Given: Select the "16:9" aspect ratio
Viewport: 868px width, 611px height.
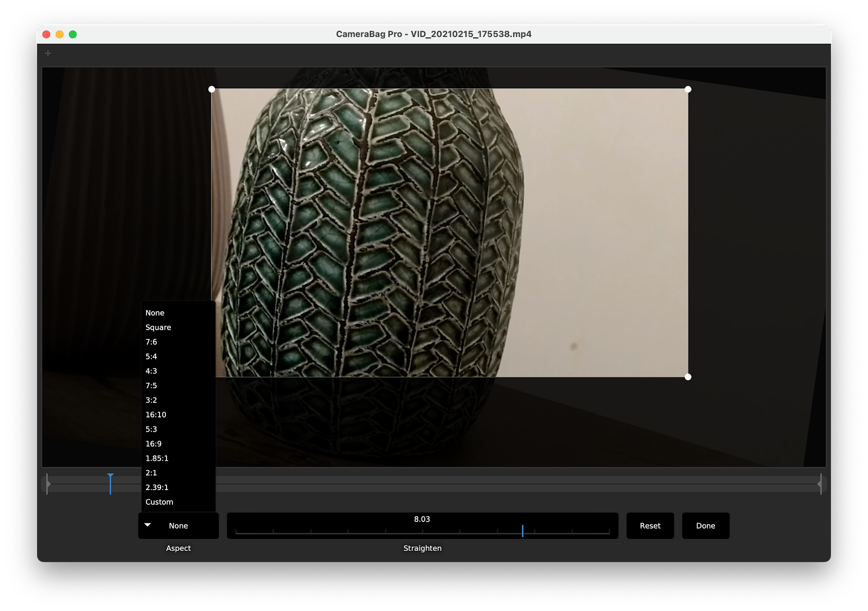Looking at the screenshot, I should 154,443.
